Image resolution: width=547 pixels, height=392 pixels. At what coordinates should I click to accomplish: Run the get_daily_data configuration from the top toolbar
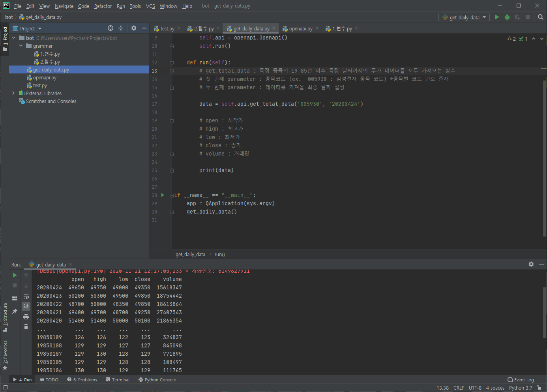(497, 17)
